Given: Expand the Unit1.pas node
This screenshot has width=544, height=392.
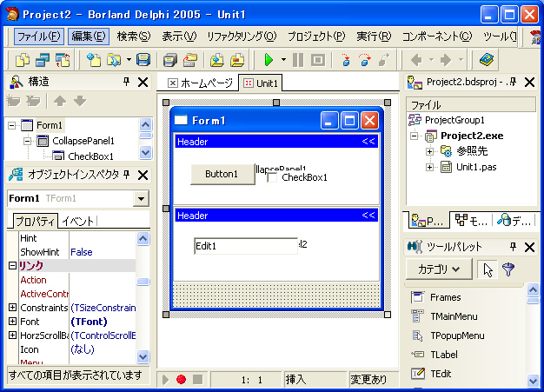Looking at the screenshot, I should coord(429,168).
